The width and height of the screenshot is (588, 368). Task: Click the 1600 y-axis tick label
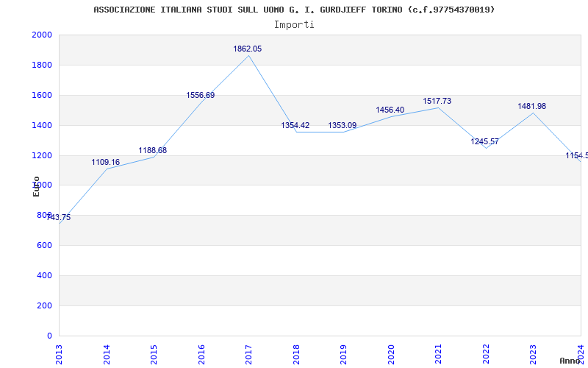pyautogui.click(x=42, y=95)
